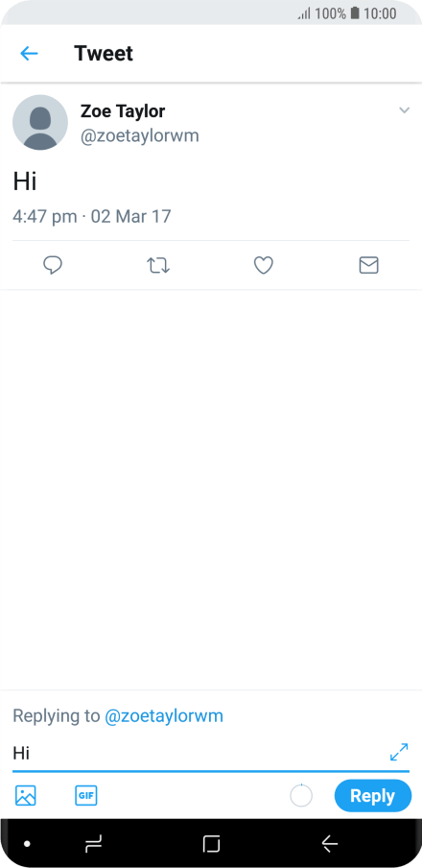Like the tweet with heart icon
422x868 pixels.
coord(263,266)
